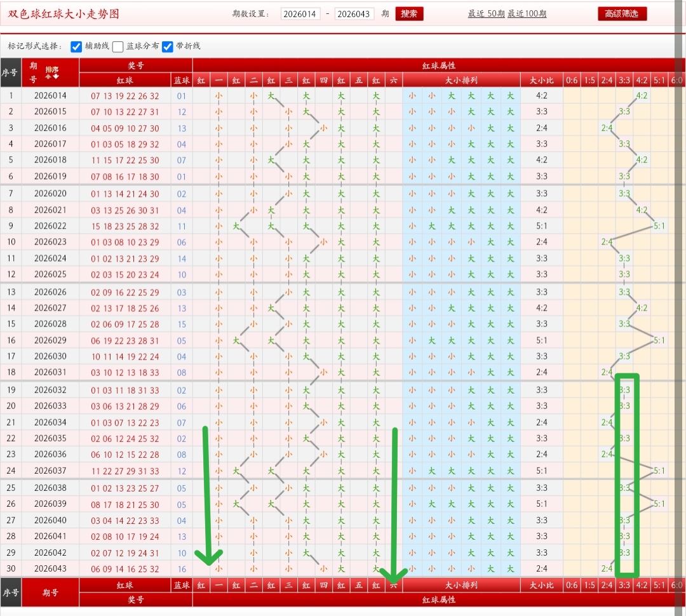Click the 序号 header at top left
The height and width of the screenshot is (616, 686).
click(10, 72)
